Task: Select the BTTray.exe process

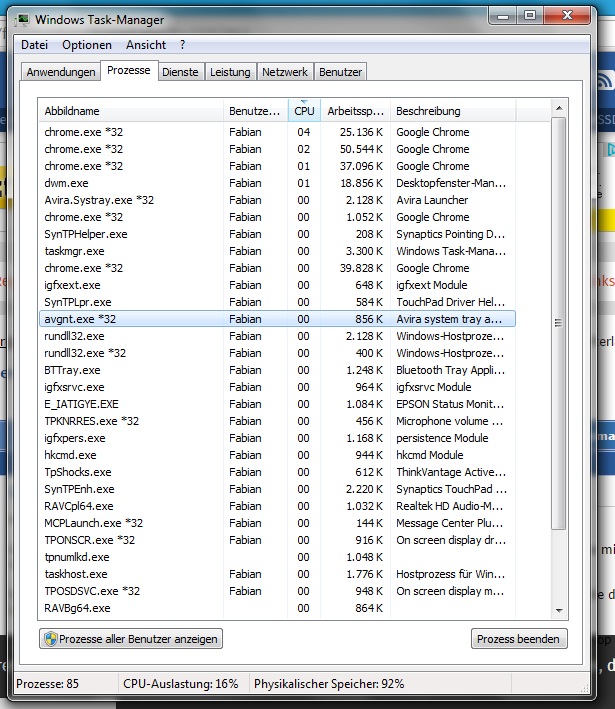Action: pos(277,370)
